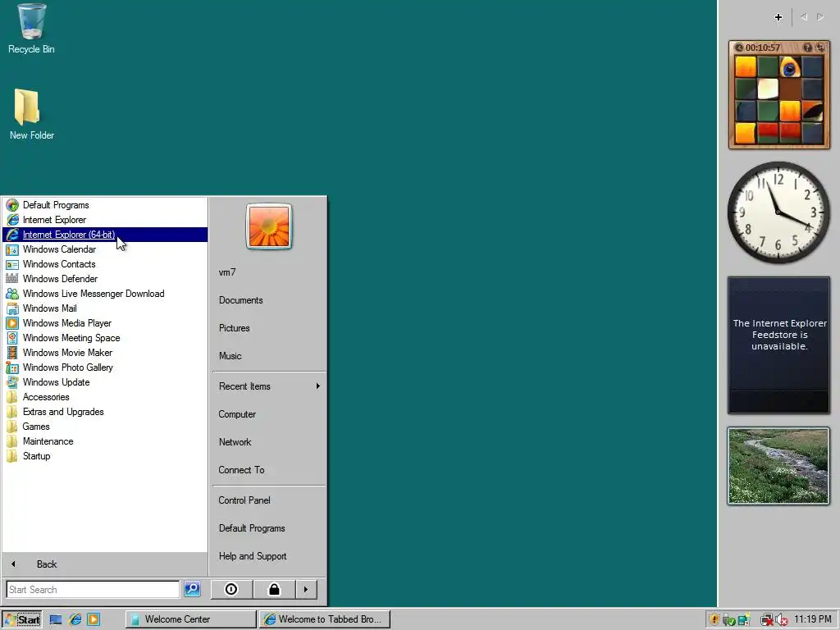Image resolution: width=840 pixels, height=630 pixels.
Task: Open Default Programs in right pane
Action: 268,528
